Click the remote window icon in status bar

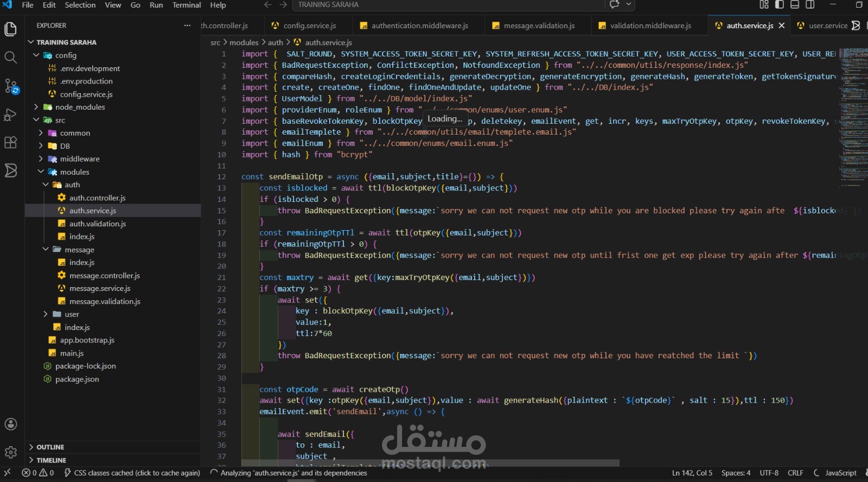click(x=7, y=473)
